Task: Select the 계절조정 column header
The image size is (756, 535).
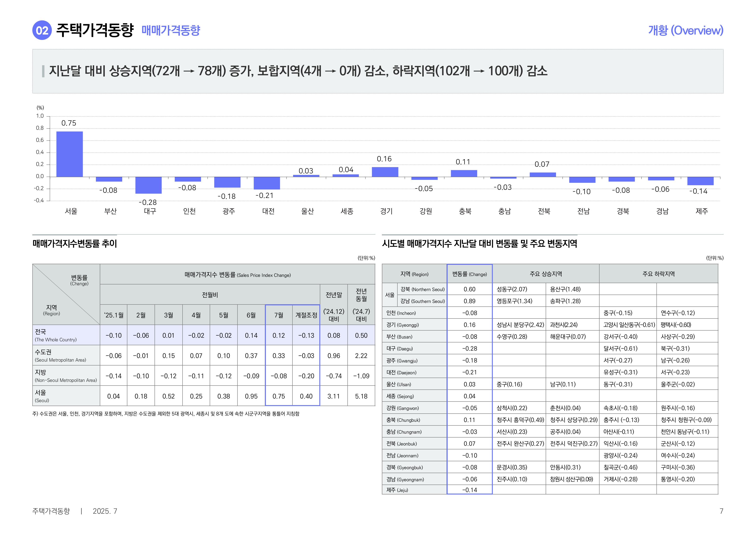Action: (306, 315)
